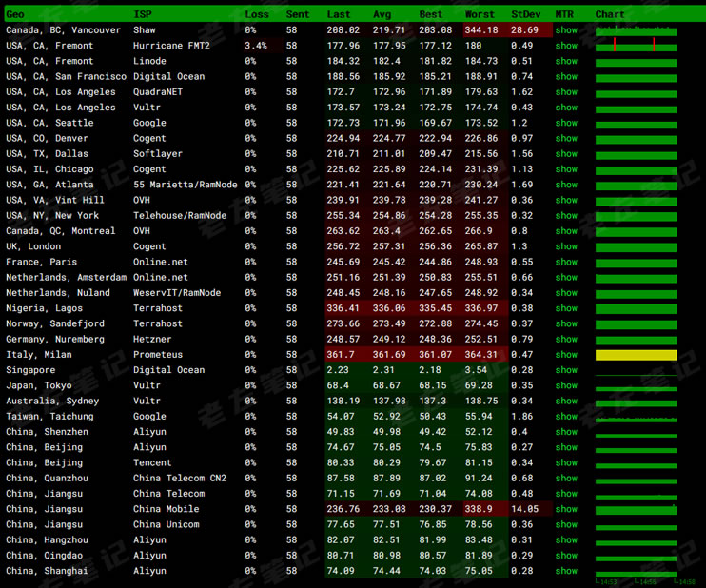This screenshot has width=706, height=588.
Task: Click the Best column header
Action: click(x=430, y=14)
